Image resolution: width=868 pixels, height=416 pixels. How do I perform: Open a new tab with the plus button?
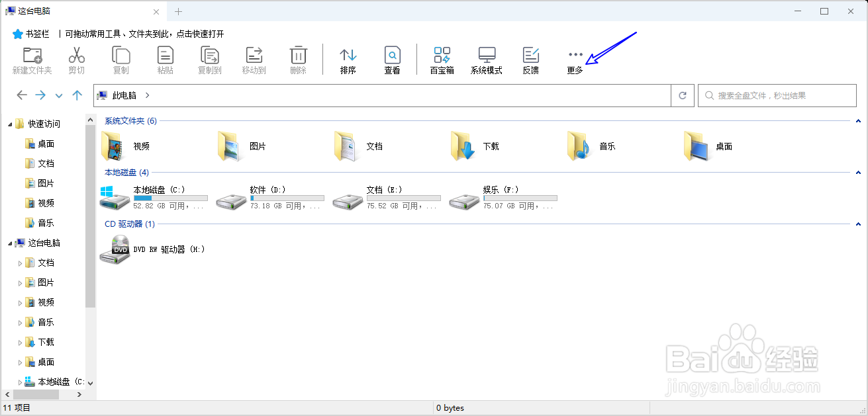tap(178, 11)
